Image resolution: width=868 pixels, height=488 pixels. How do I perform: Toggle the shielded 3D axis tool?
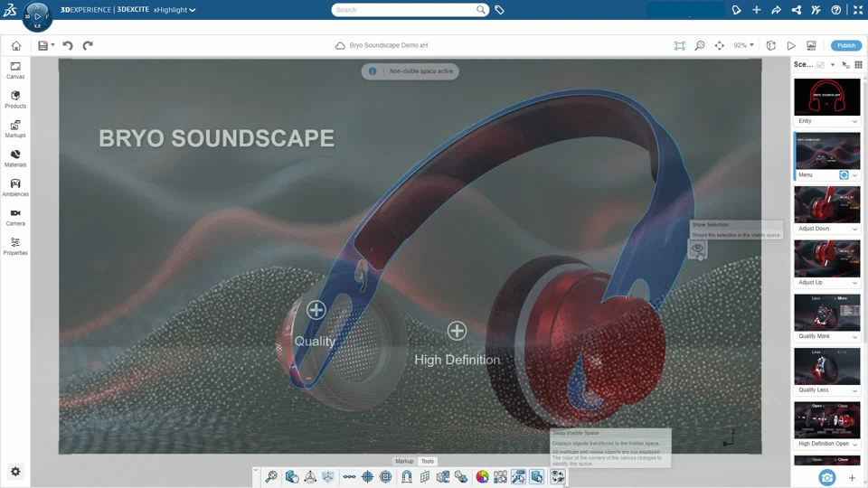tap(328, 476)
